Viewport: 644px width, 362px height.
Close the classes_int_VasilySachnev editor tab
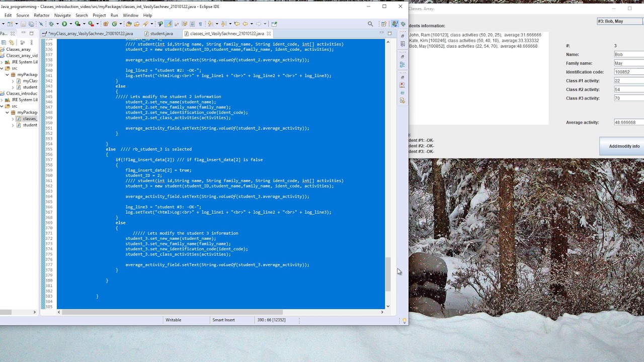[x=268, y=34]
